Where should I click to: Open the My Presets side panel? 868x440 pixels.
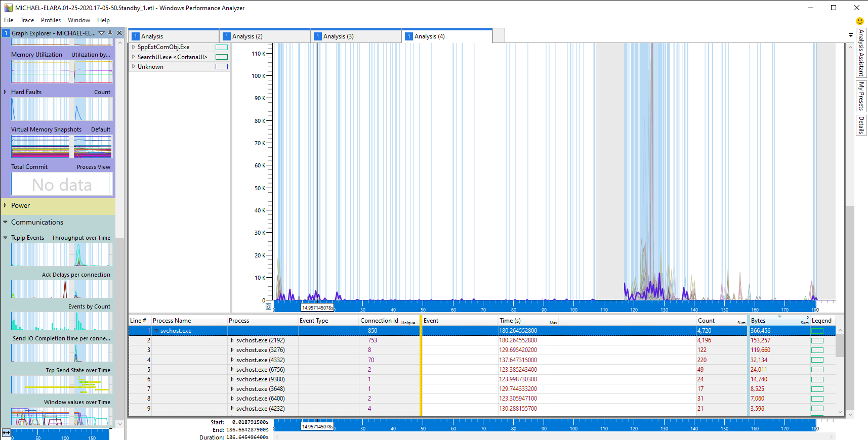click(x=861, y=96)
